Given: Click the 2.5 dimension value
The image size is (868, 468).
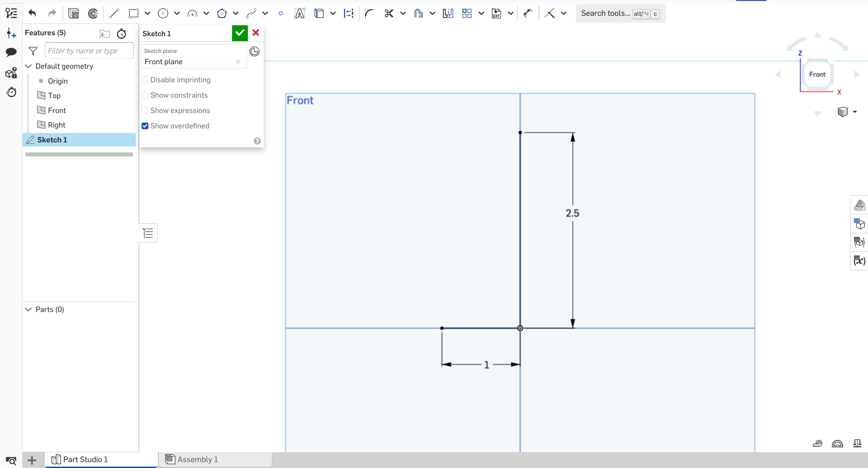Looking at the screenshot, I should pyautogui.click(x=572, y=213).
